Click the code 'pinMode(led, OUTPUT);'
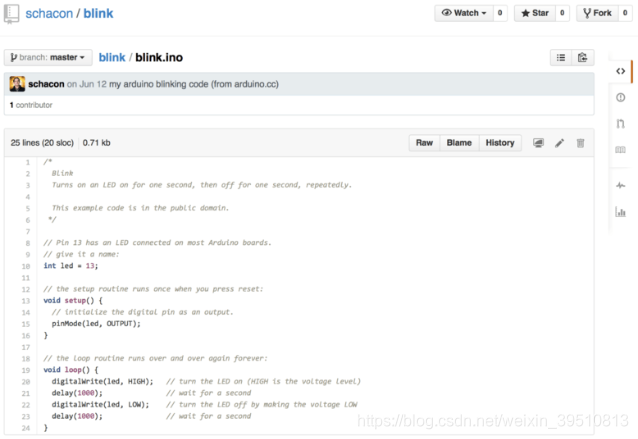The height and width of the screenshot is (439, 638). (x=96, y=323)
